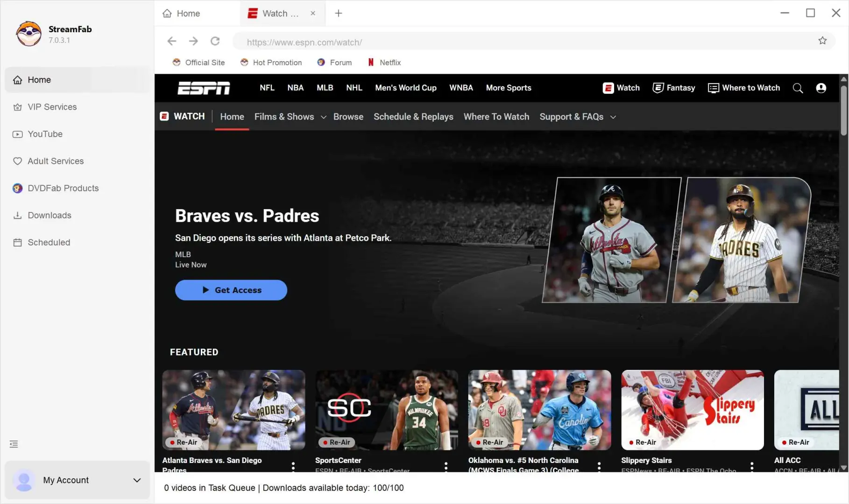Click the Padres player hero image
The height and width of the screenshot is (504, 849).
tap(742, 240)
